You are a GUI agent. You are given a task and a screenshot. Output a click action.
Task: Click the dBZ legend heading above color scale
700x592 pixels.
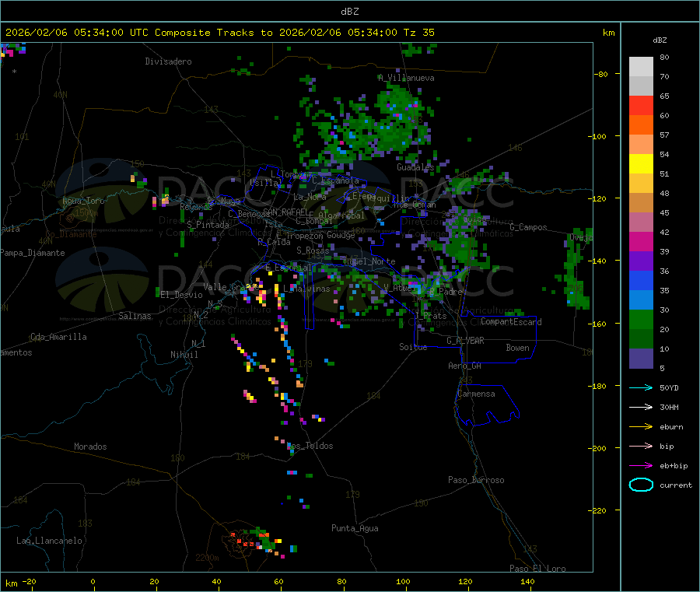point(660,40)
